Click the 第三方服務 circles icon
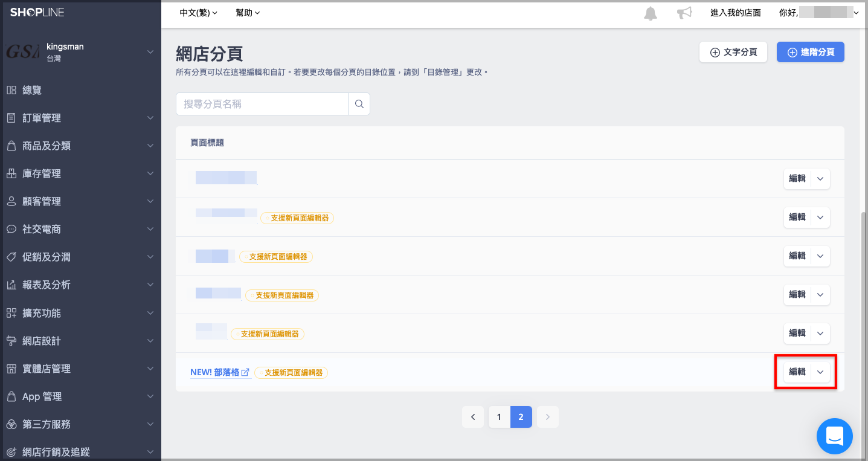 click(x=11, y=424)
